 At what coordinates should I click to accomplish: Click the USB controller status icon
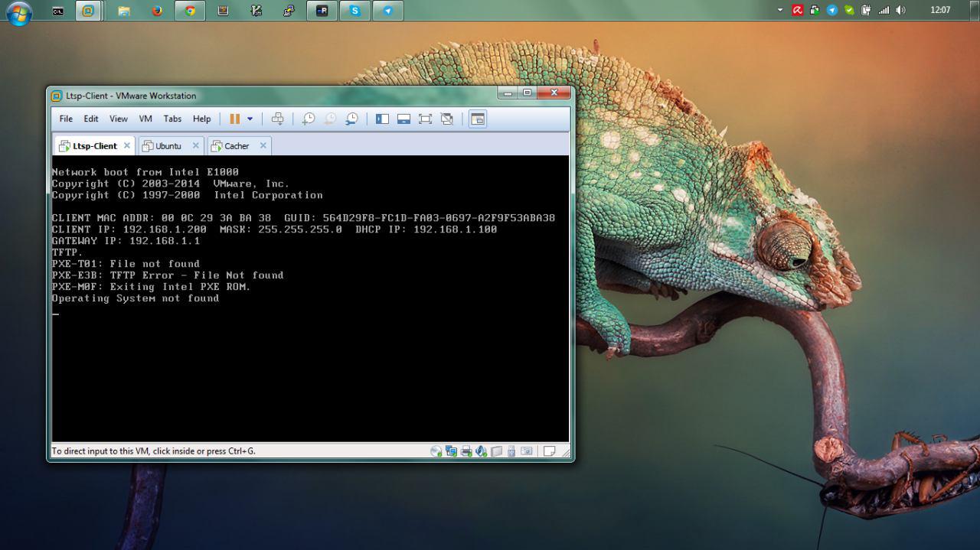click(511, 451)
